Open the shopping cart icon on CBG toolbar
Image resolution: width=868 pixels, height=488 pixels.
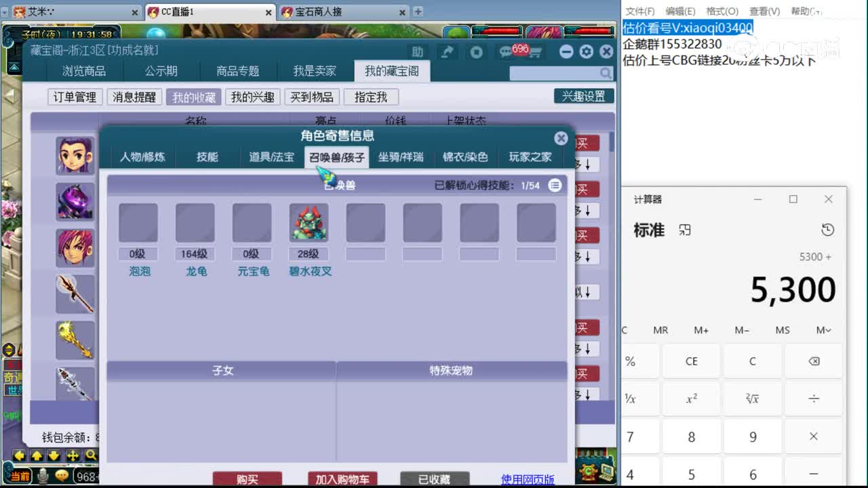click(x=535, y=53)
